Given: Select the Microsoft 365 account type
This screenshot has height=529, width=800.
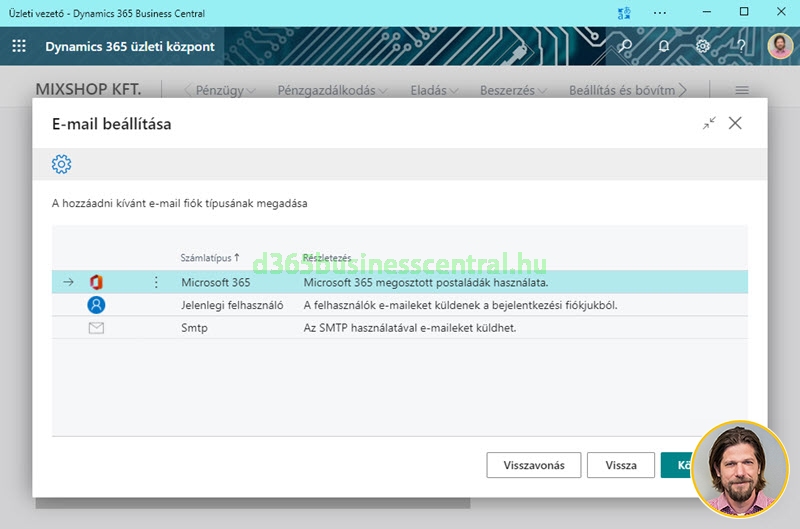Looking at the screenshot, I should (x=215, y=283).
